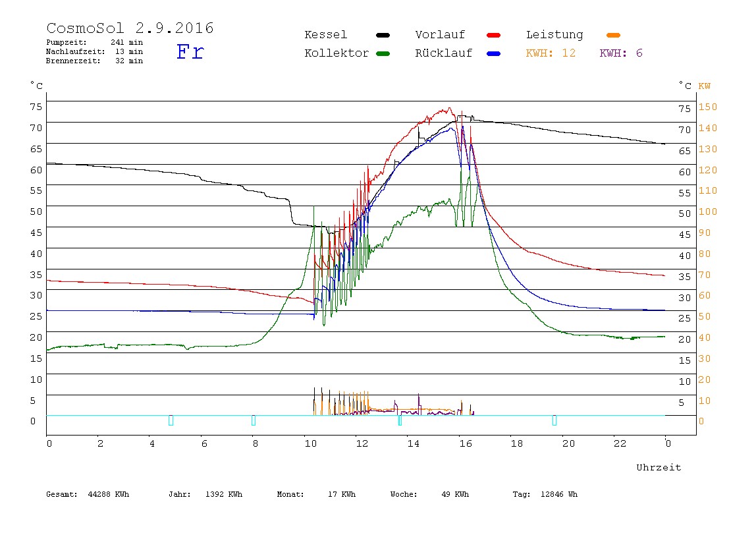
Task: Click the yearly value "1392 KWh"
Action: (224, 494)
